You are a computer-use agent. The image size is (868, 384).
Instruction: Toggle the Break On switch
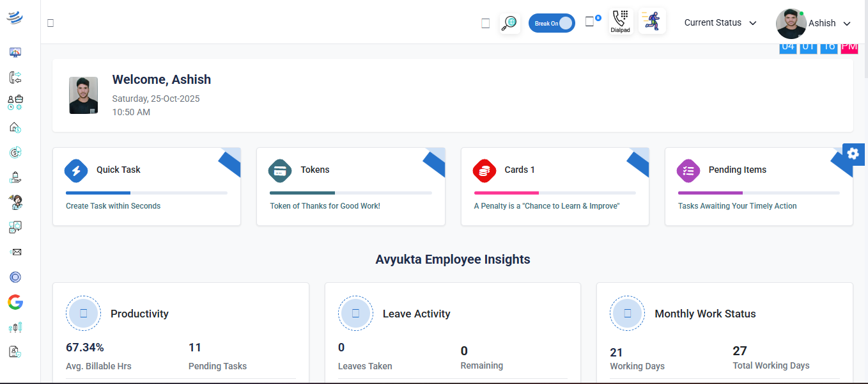(x=552, y=23)
